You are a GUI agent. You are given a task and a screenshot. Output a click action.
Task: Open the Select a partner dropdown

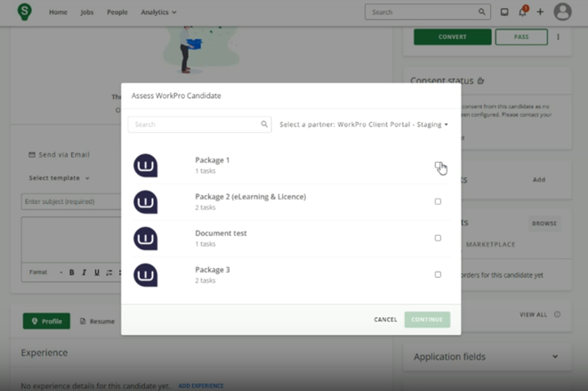pyautogui.click(x=364, y=125)
